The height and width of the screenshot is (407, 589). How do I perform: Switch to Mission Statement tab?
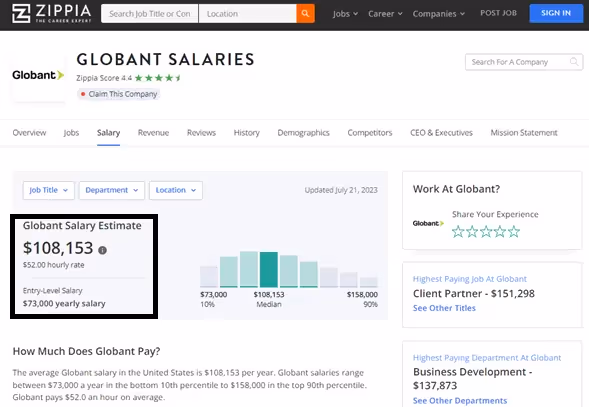pyautogui.click(x=524, y=133)
